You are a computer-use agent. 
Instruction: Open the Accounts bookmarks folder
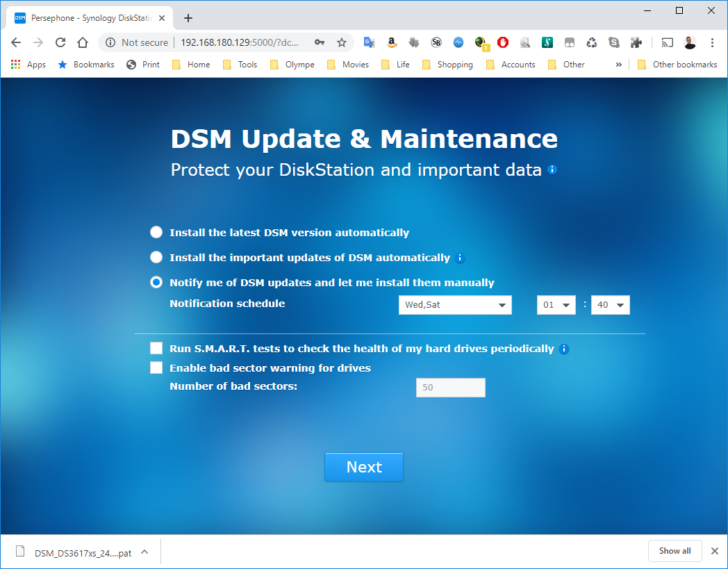[511, 65]
